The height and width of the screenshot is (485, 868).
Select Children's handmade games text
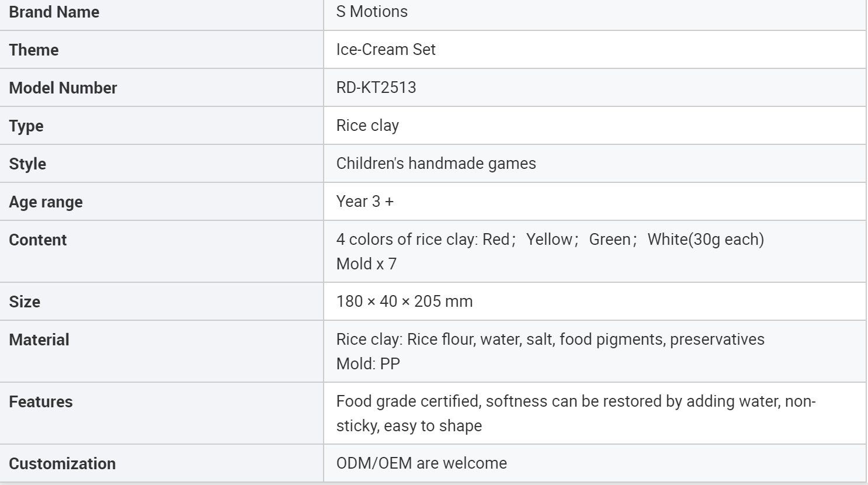click(x=436, y=164)
